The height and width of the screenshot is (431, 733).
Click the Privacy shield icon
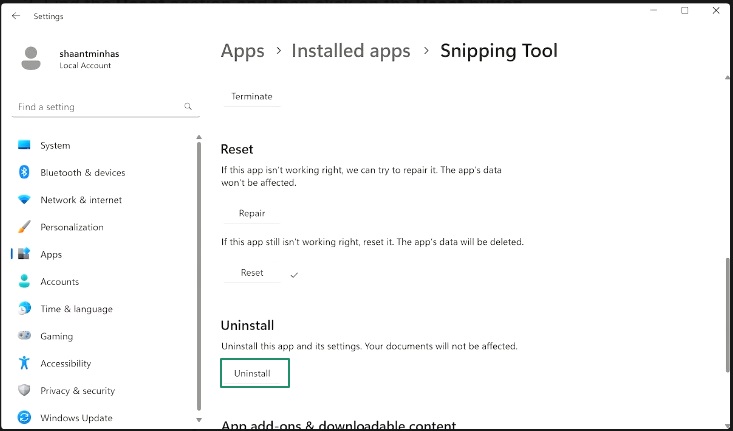[24, 390]
